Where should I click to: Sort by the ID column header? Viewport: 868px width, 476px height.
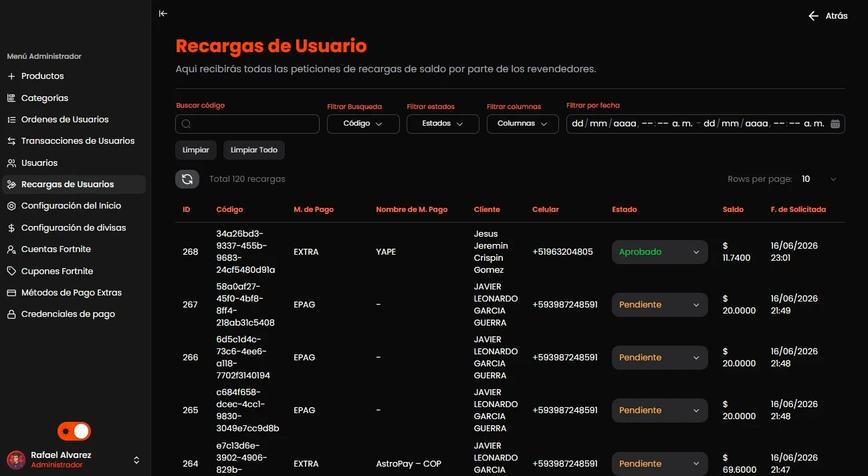187,209
